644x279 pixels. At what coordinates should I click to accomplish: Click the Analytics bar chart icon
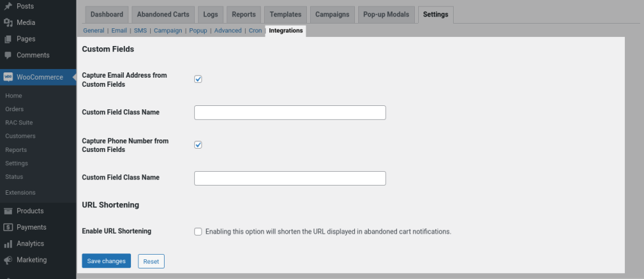pos(9,244)
